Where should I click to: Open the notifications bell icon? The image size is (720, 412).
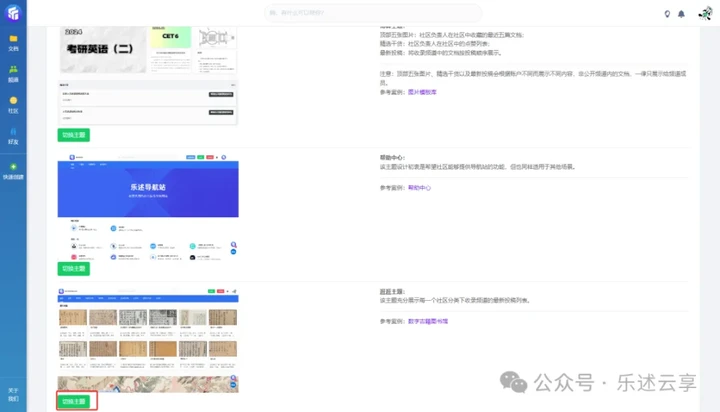pyautogui.click(x=681, y=14)
